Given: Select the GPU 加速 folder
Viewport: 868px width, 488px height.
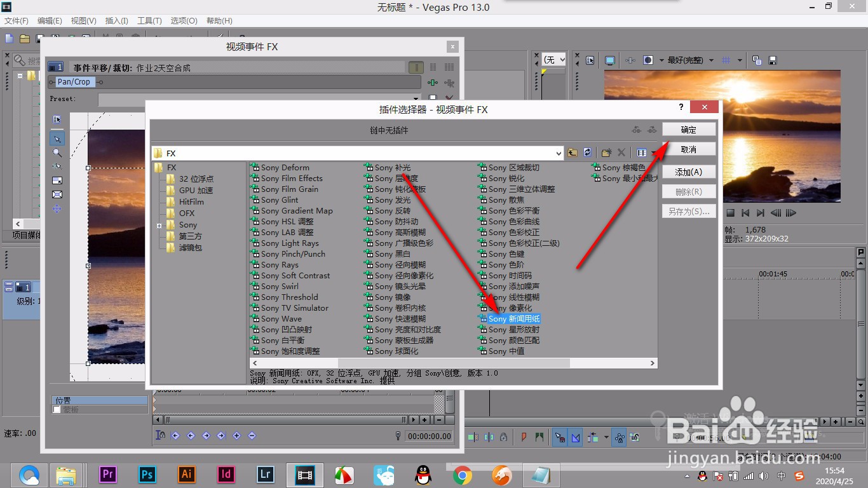Looking at the screenshot, I should point(189,190).
